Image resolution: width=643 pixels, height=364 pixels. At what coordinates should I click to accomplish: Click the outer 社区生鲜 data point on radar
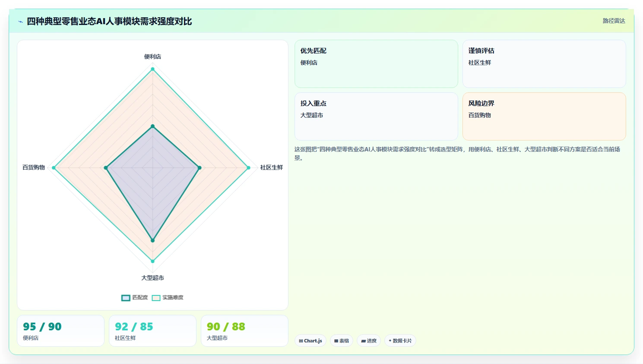click(x=248, y=168)
